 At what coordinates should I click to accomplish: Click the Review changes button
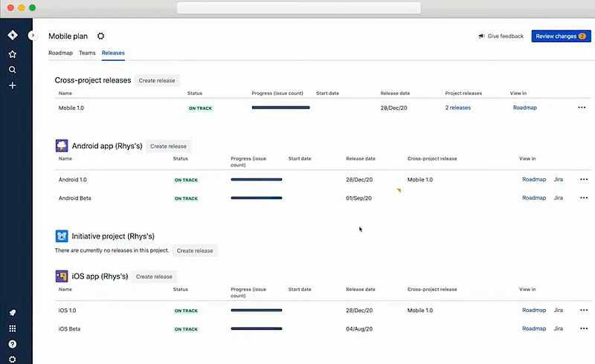(561, 36)
